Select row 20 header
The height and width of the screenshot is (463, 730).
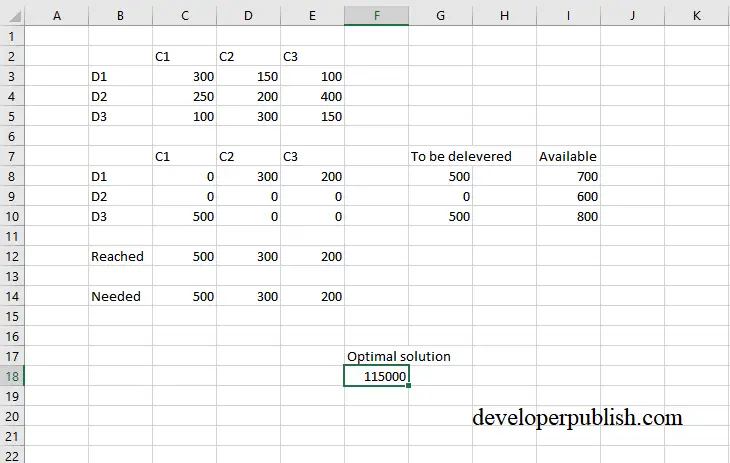point(12,416)
